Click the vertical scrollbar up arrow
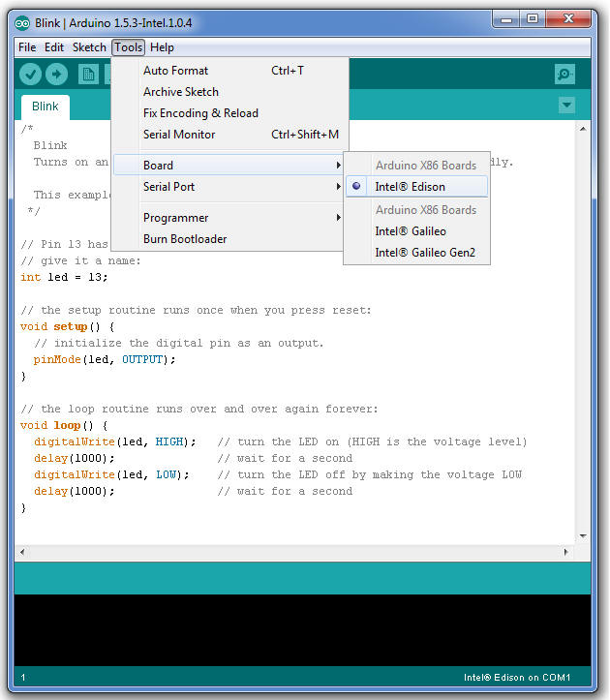The height and width of the screenshot is (700, 610). (583, 129)
